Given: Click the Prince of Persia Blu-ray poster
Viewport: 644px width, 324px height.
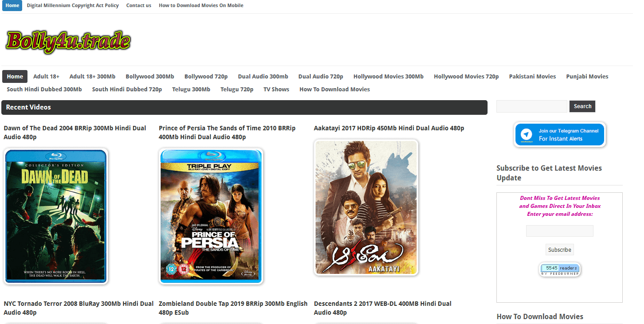Looking at the screenshot, I should (x=211, y=216).
